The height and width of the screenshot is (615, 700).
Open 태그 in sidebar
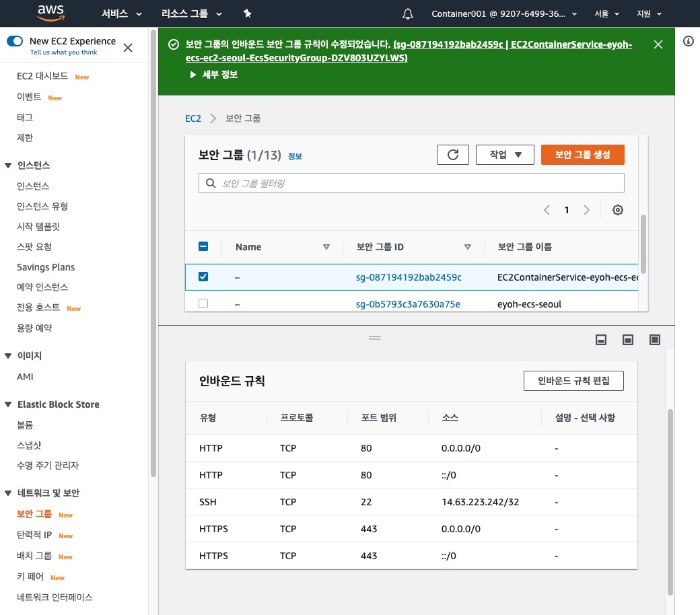tap(24, 117)
